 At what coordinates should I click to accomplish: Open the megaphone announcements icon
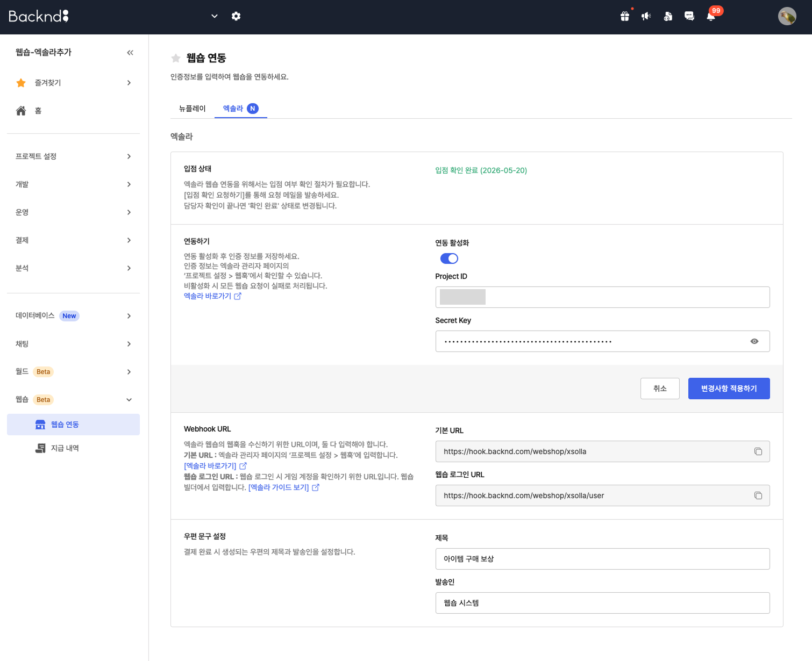[x=646, y=16]
